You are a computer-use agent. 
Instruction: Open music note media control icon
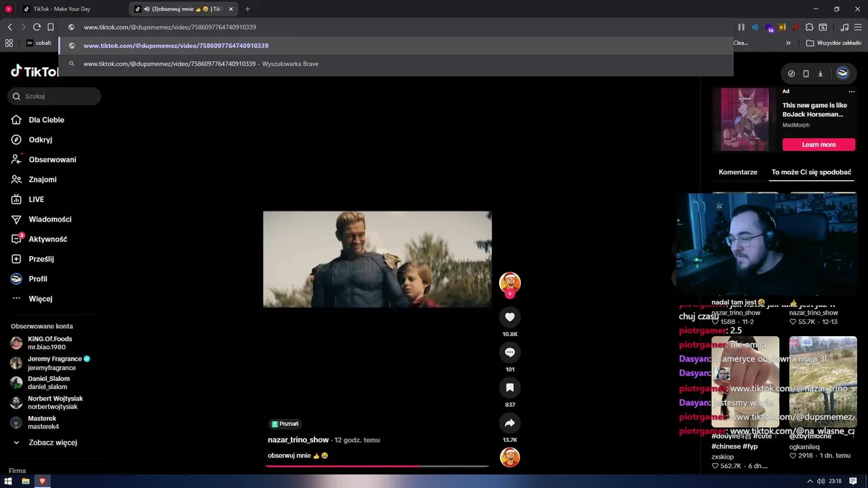coord(844,27)
